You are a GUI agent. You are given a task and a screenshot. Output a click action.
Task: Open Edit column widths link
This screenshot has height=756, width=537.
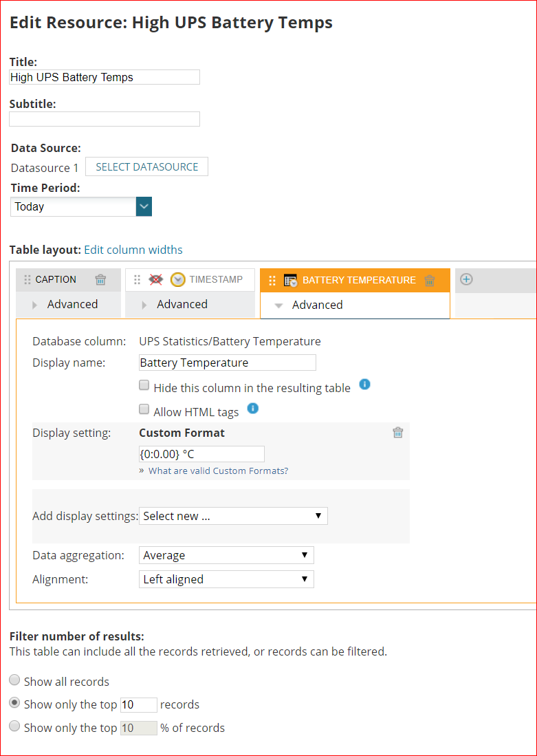[x=133, y=250]
